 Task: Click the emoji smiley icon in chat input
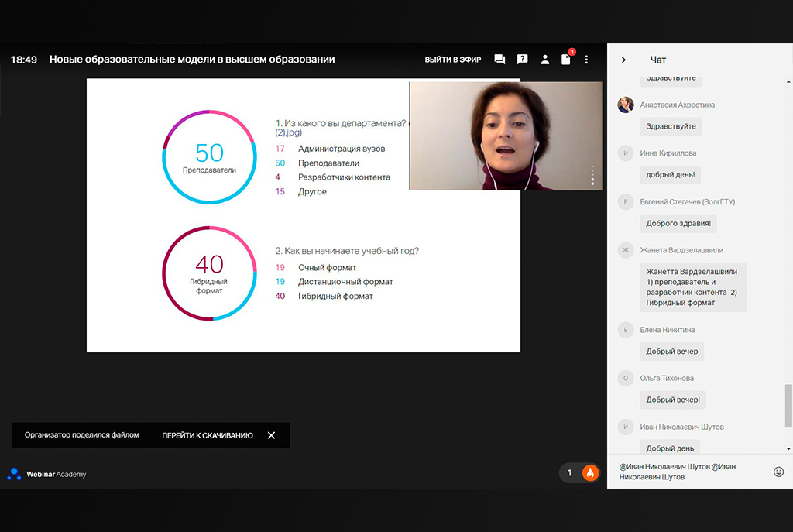[x=778, y=472]
